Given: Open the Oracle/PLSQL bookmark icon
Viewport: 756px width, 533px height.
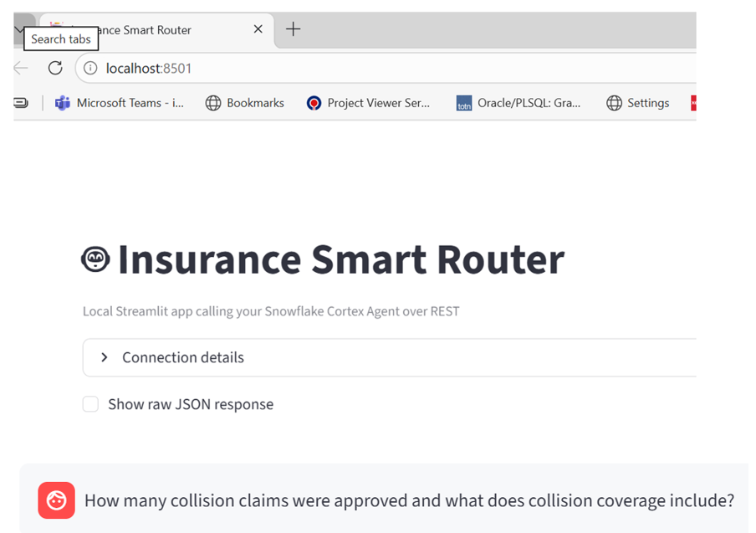Looking at the screenshot, I should (x=464, y=103).
